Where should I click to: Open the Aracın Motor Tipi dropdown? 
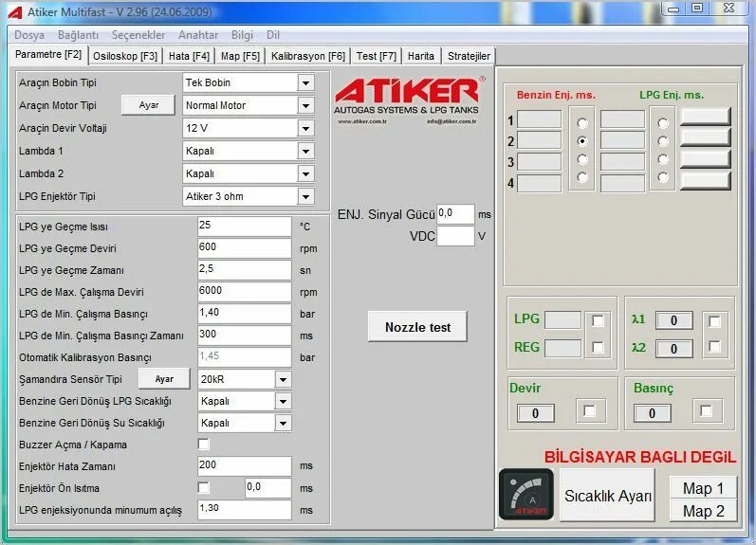click(305, 105)
